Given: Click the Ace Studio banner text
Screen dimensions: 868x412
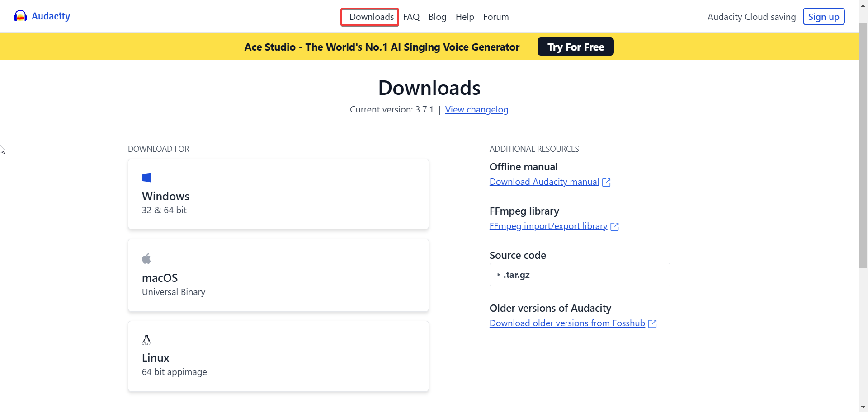Looking at the screenshot, I should click(382, 47).
